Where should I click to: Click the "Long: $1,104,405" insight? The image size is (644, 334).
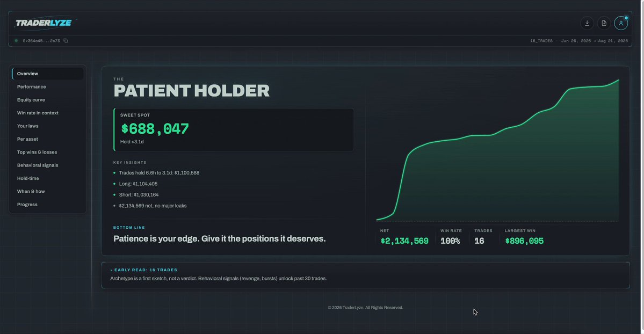138,184
